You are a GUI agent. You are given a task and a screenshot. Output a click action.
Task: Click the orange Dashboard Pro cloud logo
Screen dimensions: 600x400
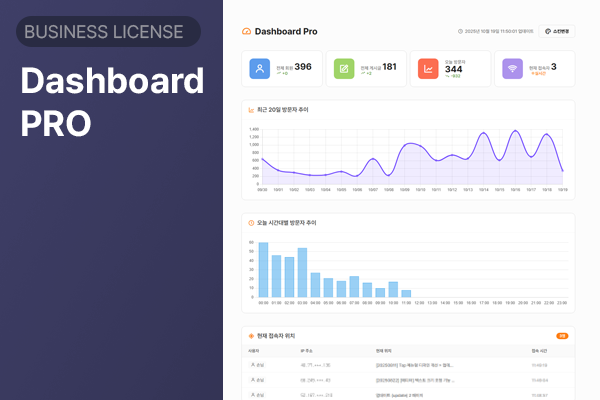coord(247,32)
